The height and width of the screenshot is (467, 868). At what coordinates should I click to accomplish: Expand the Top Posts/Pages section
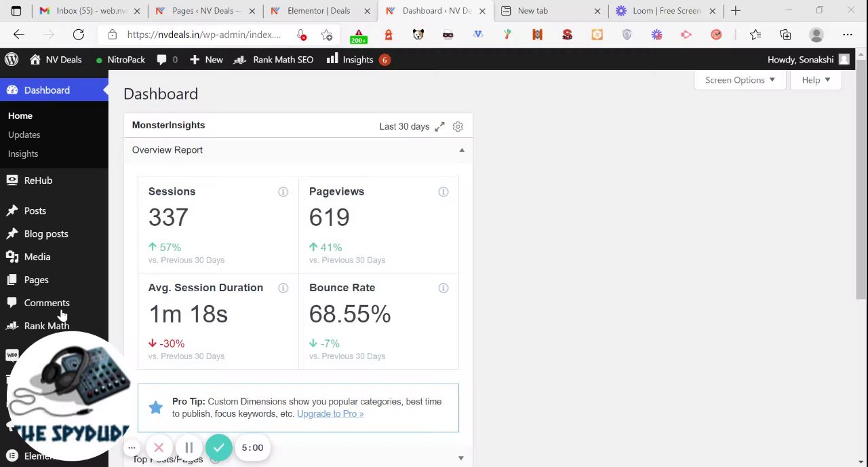[461, 459]
